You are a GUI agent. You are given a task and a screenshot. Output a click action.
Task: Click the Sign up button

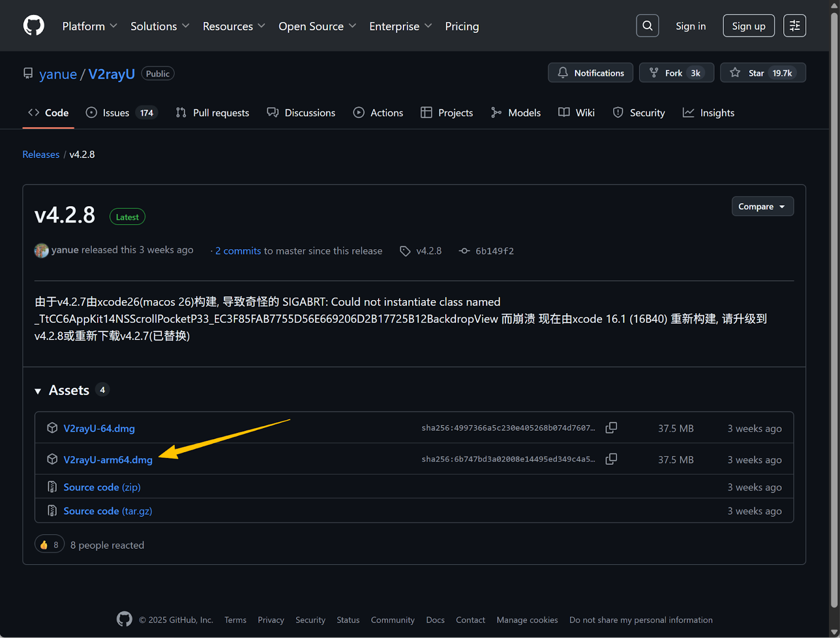748,26
